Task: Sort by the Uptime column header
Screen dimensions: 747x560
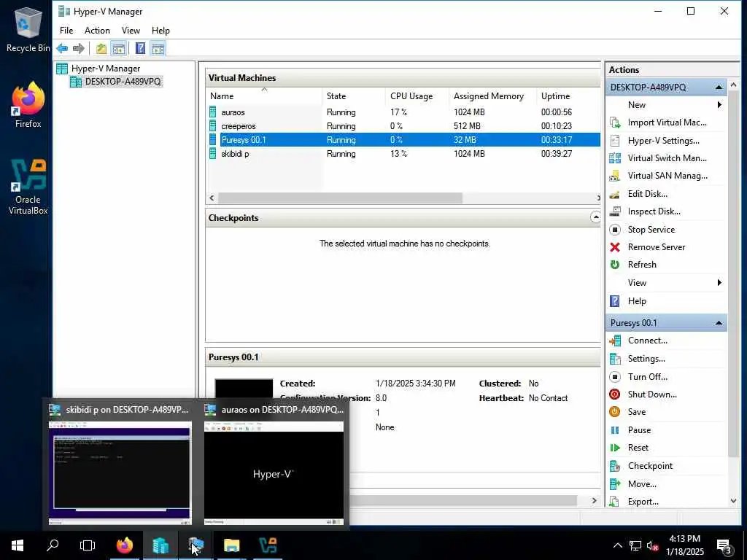Action: [x=568, y=96]
